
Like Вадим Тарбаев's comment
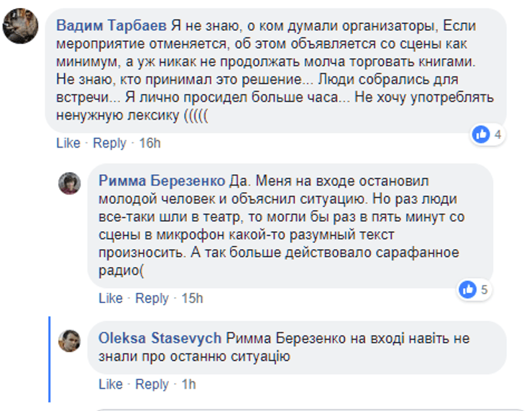[x=68, y=143]
